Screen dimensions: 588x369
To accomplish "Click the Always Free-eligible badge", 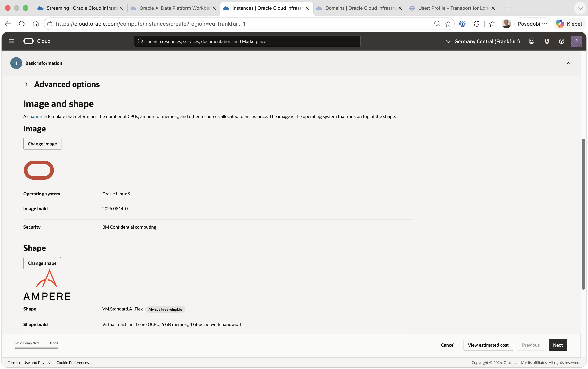I will [x=165, y=309].
